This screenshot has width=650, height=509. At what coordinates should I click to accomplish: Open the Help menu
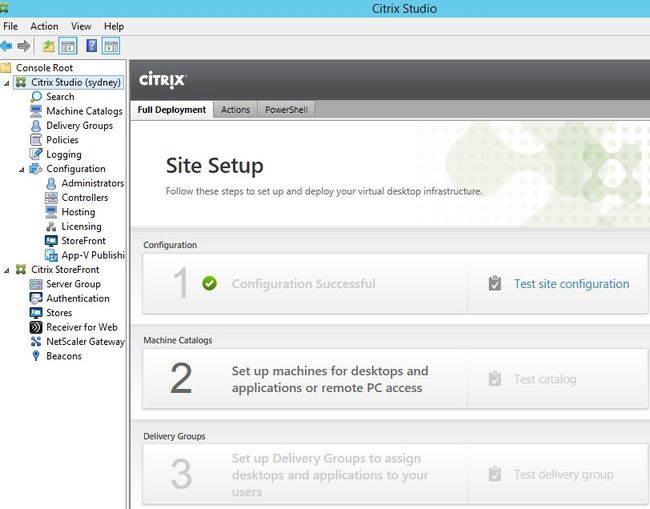114,26
